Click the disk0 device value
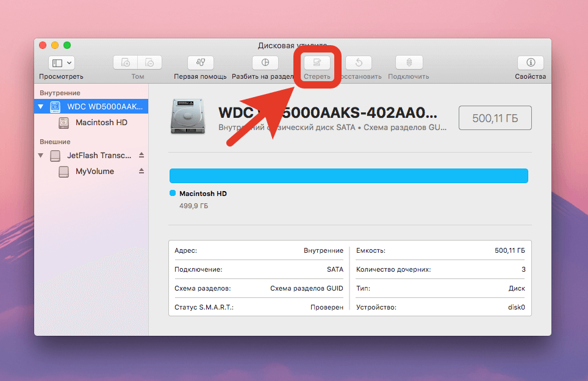The width and height of the screenshot is (588, 381). 517,307
